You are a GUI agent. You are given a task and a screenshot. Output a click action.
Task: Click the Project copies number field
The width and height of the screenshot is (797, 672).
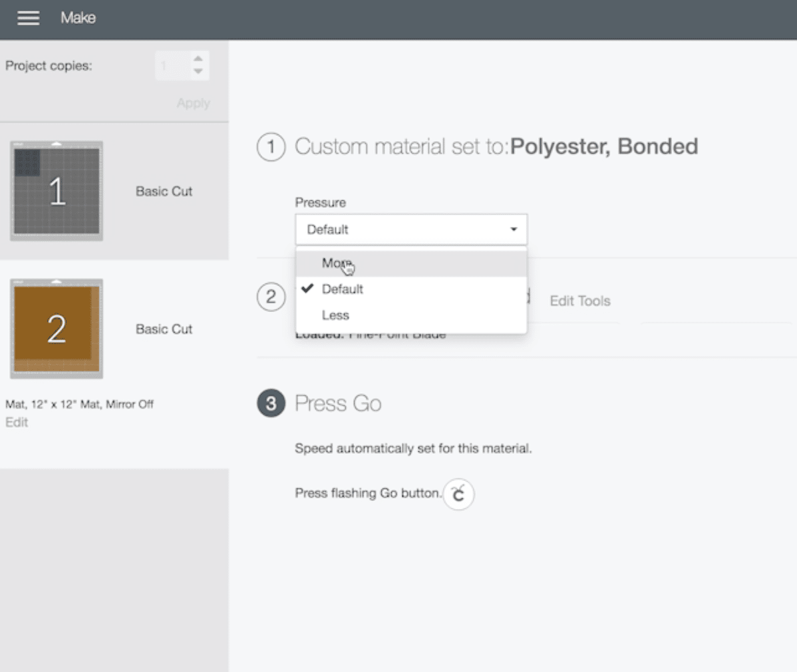(x=172, y=66)
